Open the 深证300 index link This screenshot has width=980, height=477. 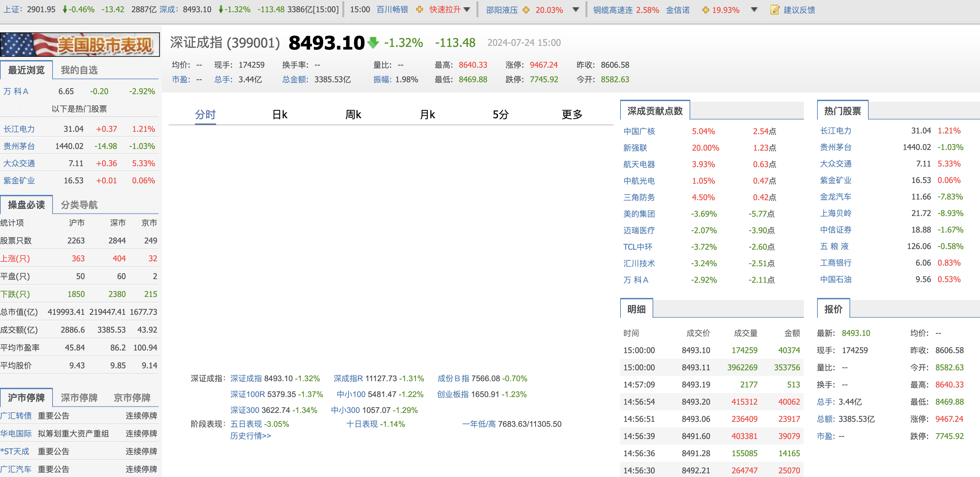(245, 410)
